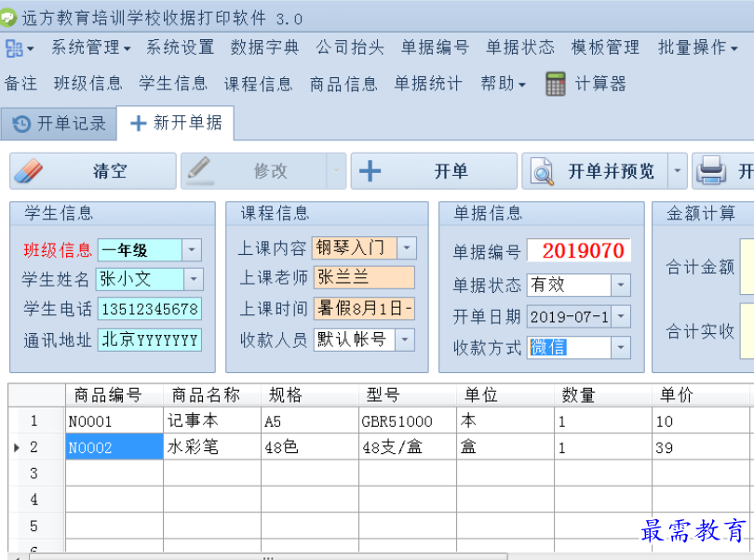Expand 收款人员 combo box arrow
The height and width of the screenshot is (560, 754).
click(405, 340)
